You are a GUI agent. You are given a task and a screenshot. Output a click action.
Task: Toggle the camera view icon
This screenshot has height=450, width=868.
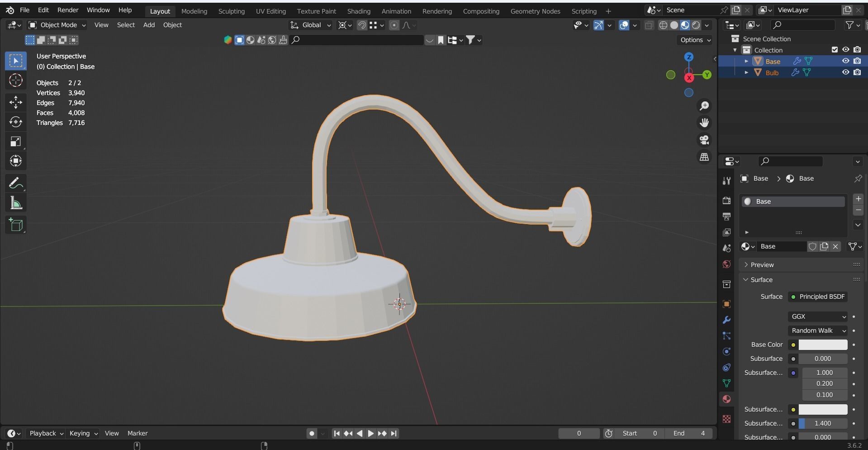click(x=704, y=140)
